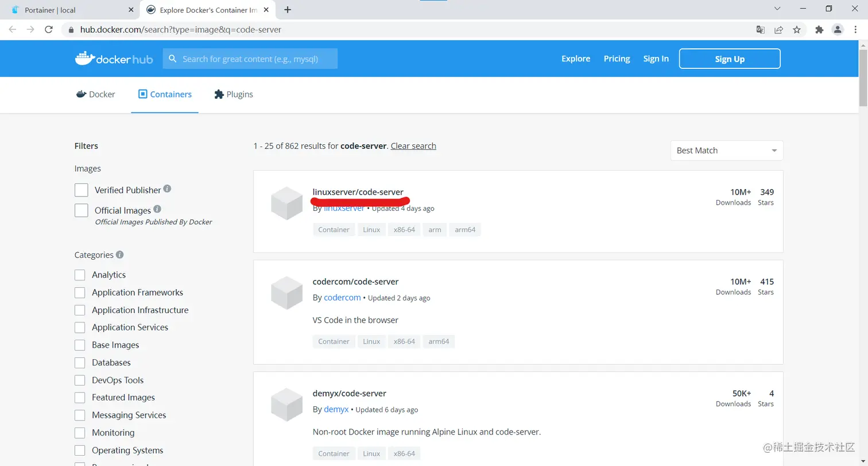
Task: Go back using the browser back arrow
Action: click(12, 30)
